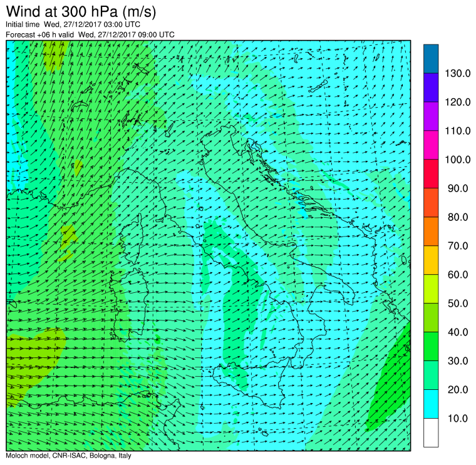Click the 'Initial time' date line
Image resolution: width=476 pixels, height=465 pixels.
[73, 24]
